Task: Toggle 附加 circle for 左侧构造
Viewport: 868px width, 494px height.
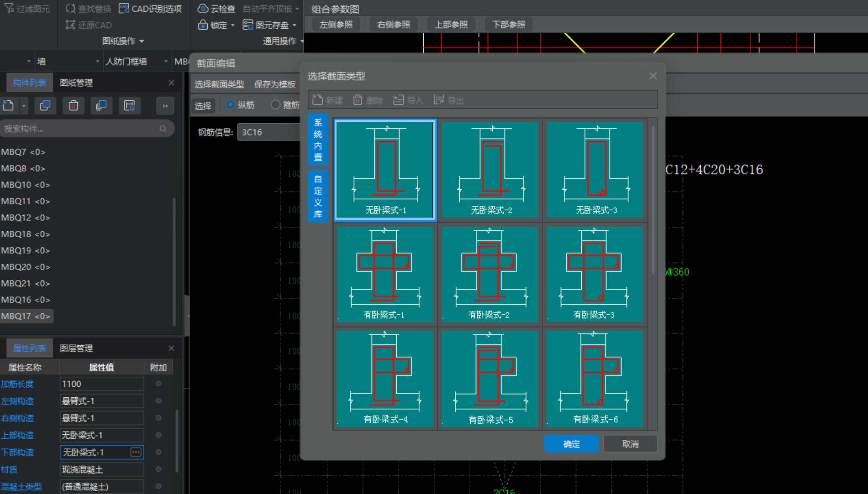Action: point(158,400)
